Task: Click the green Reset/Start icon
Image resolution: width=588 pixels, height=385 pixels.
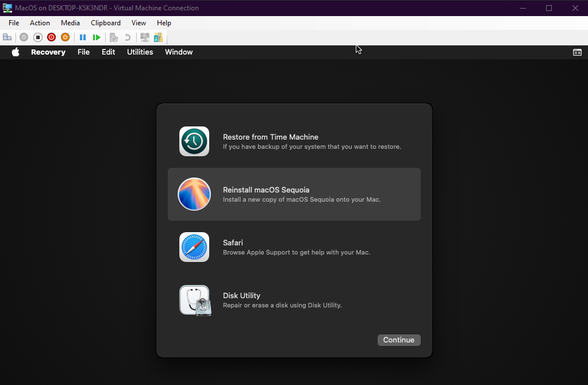Action: coord(97,37)
